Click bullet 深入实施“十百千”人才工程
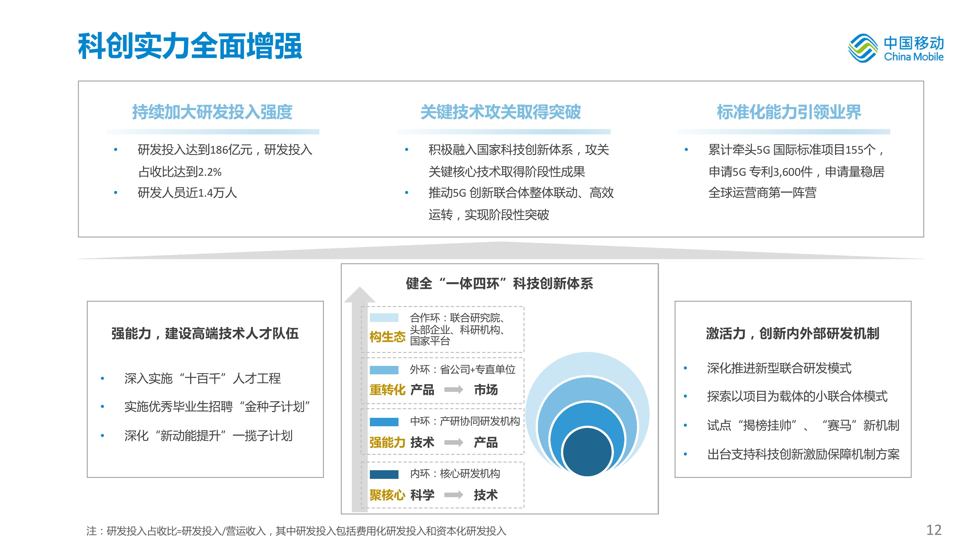 tap(202, 378)
